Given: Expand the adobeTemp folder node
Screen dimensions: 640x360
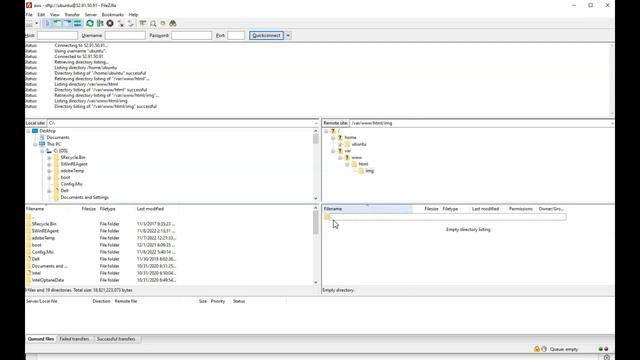Looking at the screenshot, I should (x=49, y=171).
